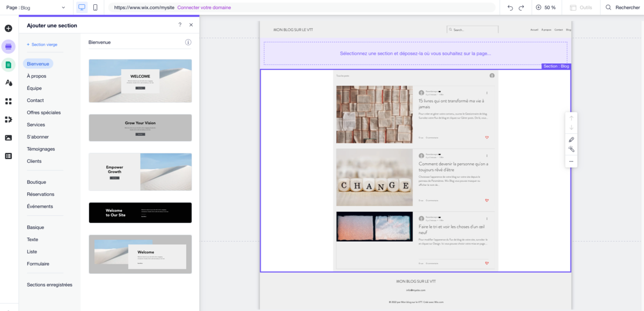Open the Add Apps grid icon
Image resolution: width=644 pixels, height=311 pixels.
pos(8,101)
